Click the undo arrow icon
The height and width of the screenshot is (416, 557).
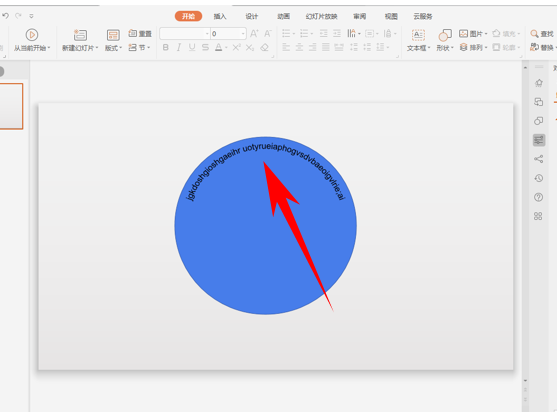click(x=5, y=16)
